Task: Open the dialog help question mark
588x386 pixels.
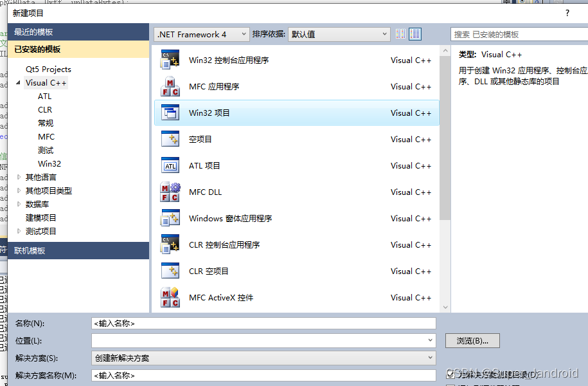Action: 567,13
